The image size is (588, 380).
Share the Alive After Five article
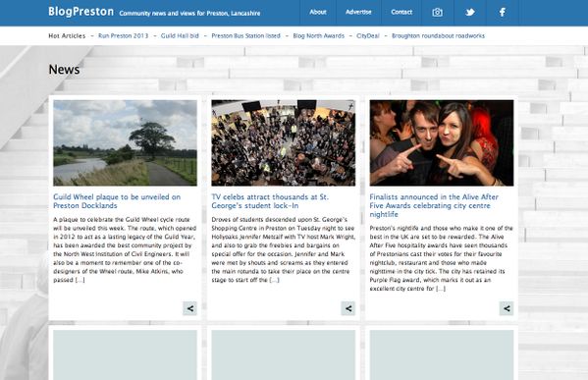[x=507, y=308]
